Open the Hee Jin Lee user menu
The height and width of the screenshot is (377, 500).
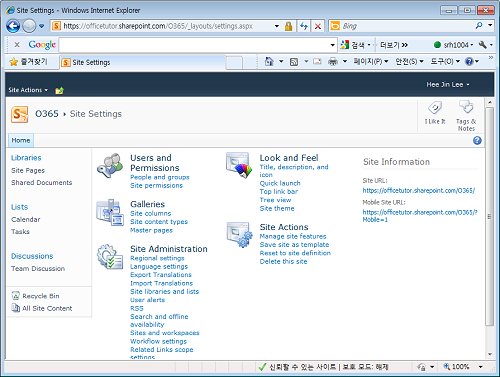[x=448, y=85]
